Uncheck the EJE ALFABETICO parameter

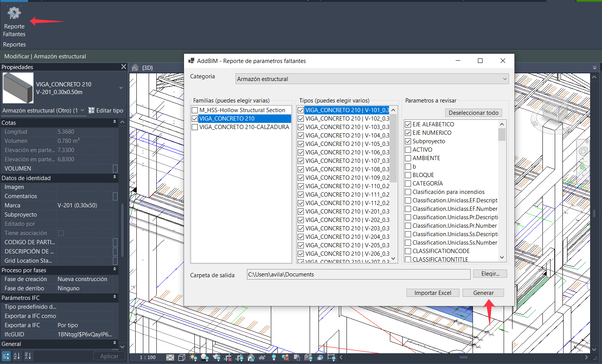tap(408, 124)
